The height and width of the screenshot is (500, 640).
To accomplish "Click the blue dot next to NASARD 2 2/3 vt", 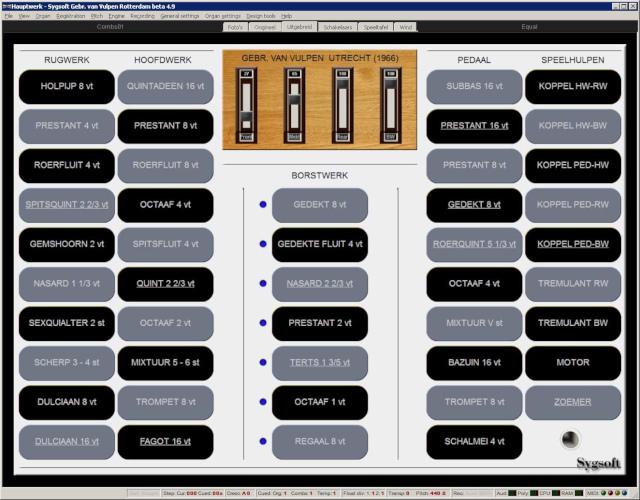I will pyautogui.click(x=263, y=283).
